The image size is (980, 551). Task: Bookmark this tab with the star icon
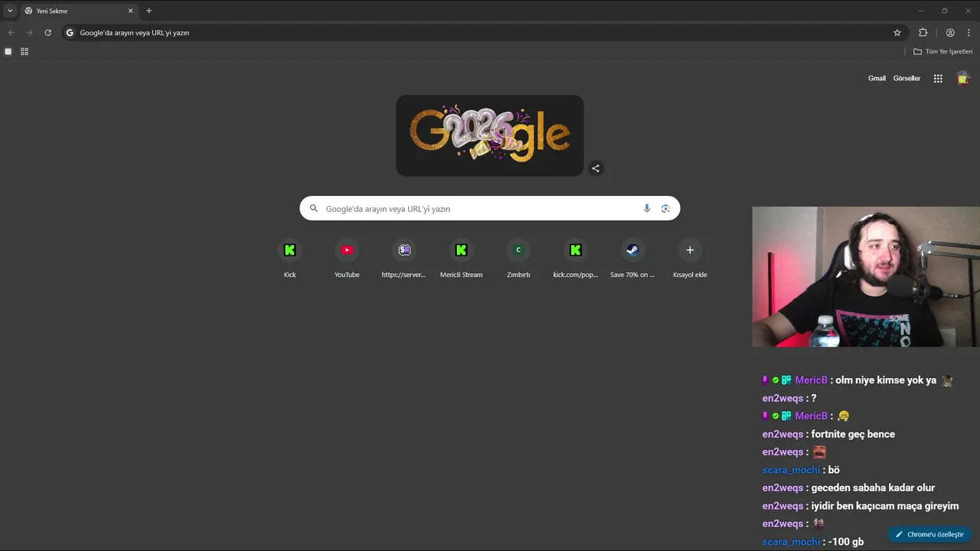(897, 33)
